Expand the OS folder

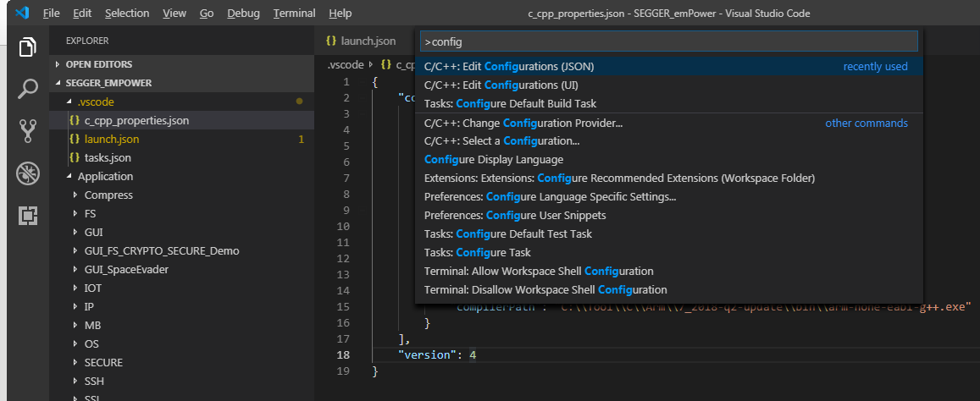[x=181, y=344]
